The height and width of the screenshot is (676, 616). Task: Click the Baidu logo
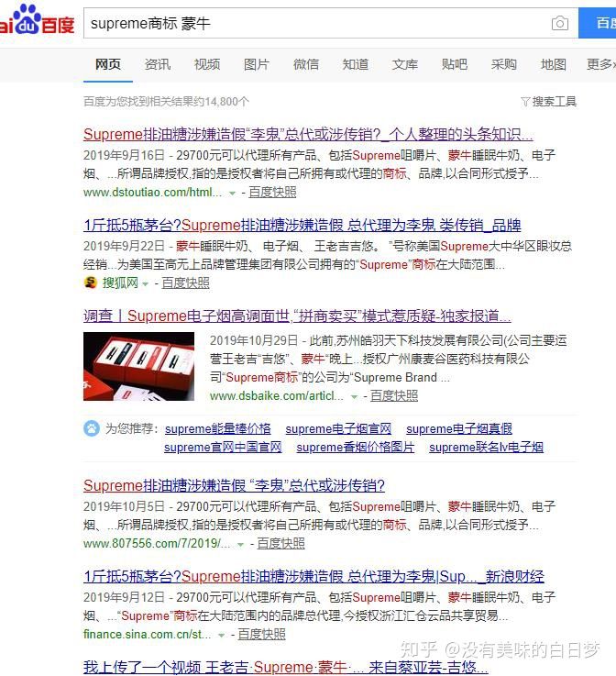[x=37, y=20]
